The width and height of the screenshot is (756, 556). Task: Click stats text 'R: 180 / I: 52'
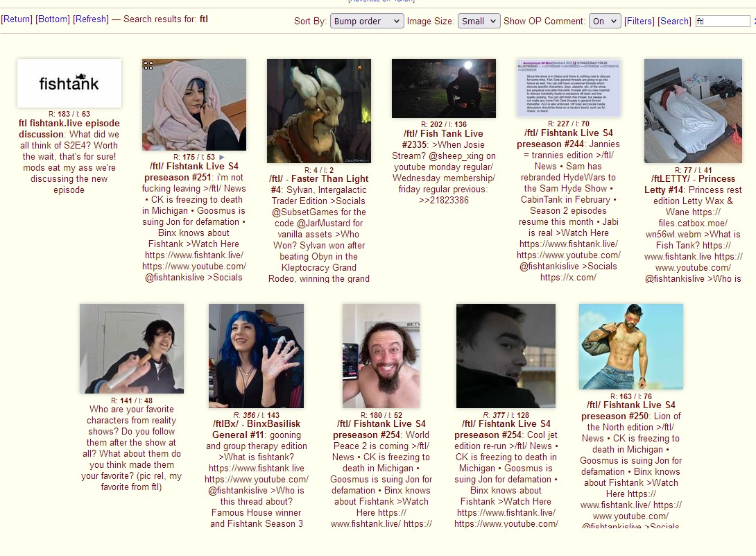[381, 414]
